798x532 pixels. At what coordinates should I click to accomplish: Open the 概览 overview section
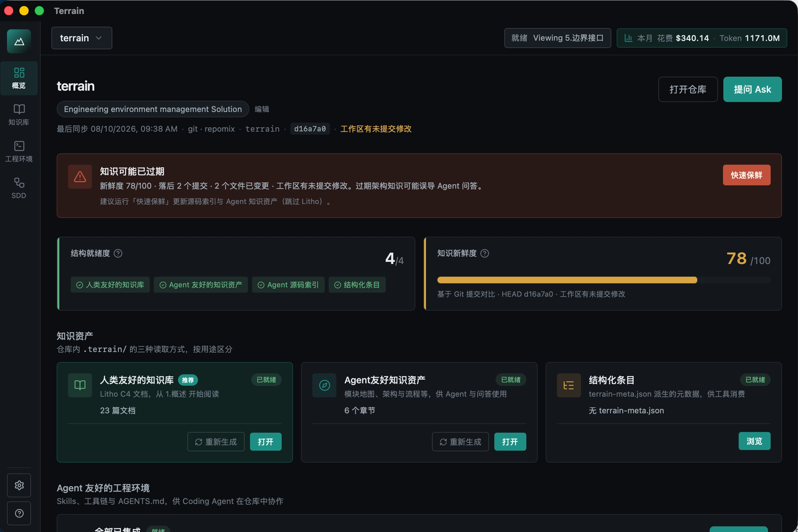(x=19, y=78)
